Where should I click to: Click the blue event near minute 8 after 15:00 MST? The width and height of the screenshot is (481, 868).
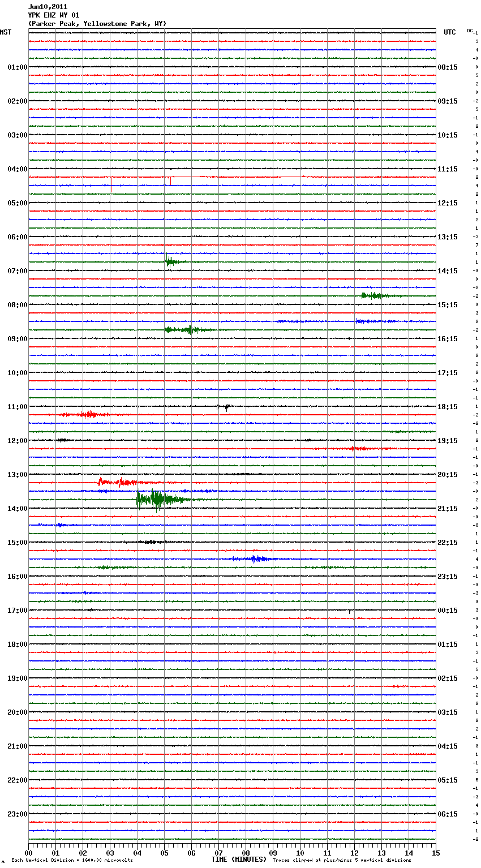tap(255, 559)
